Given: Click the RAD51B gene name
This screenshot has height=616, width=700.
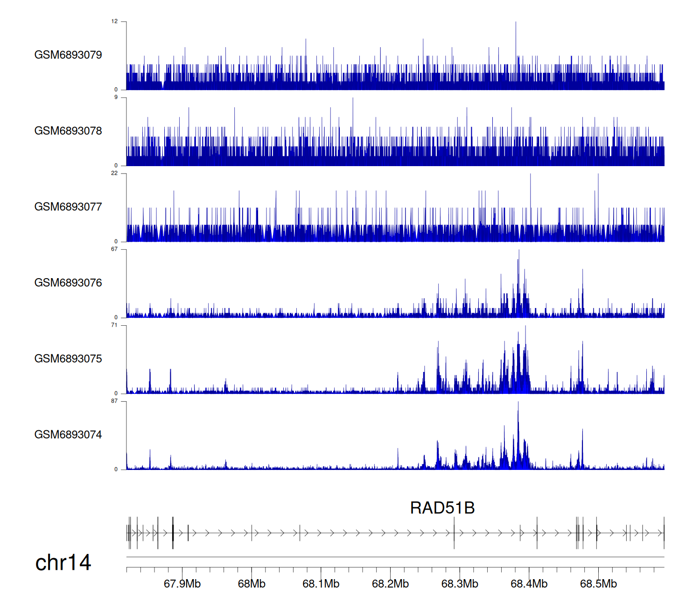Looking at the screenshot, I should (442, 508).
